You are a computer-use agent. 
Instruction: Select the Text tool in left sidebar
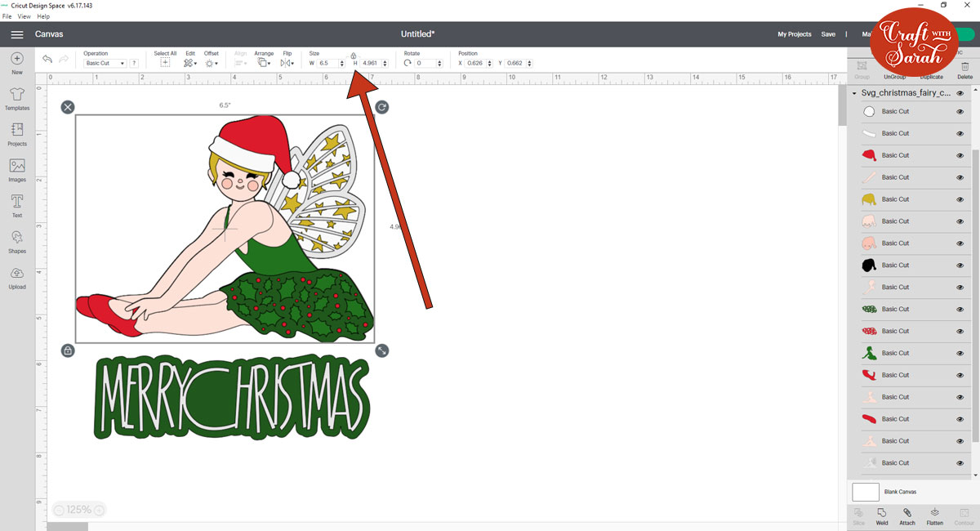pos(16,204)
